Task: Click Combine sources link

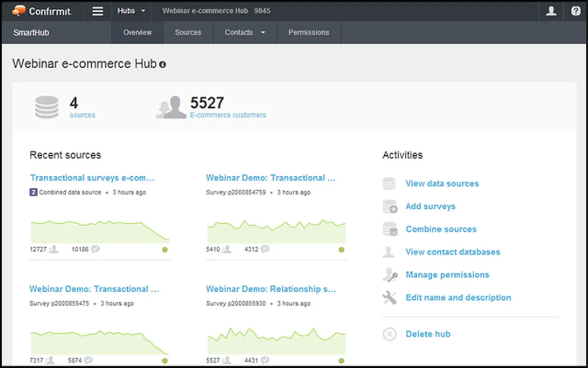Action: point(441,229)
